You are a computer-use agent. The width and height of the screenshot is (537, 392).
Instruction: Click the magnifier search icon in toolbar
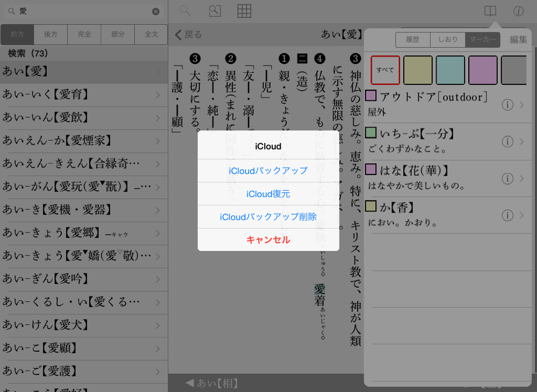(185, 11)
